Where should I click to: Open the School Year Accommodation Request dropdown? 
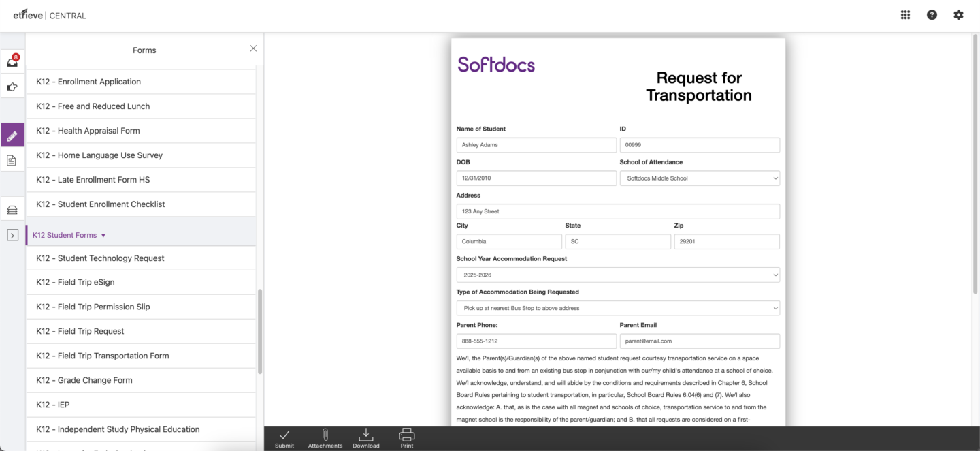coord(618,275)
